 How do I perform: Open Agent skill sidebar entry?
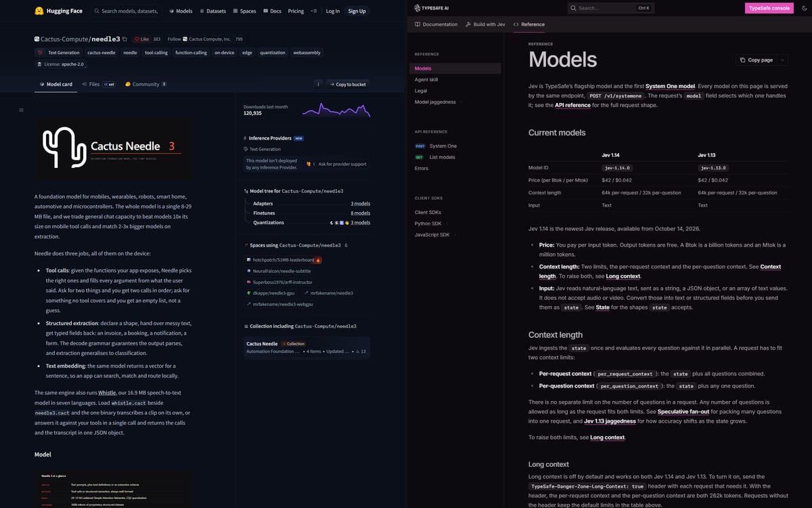point(426,79)
